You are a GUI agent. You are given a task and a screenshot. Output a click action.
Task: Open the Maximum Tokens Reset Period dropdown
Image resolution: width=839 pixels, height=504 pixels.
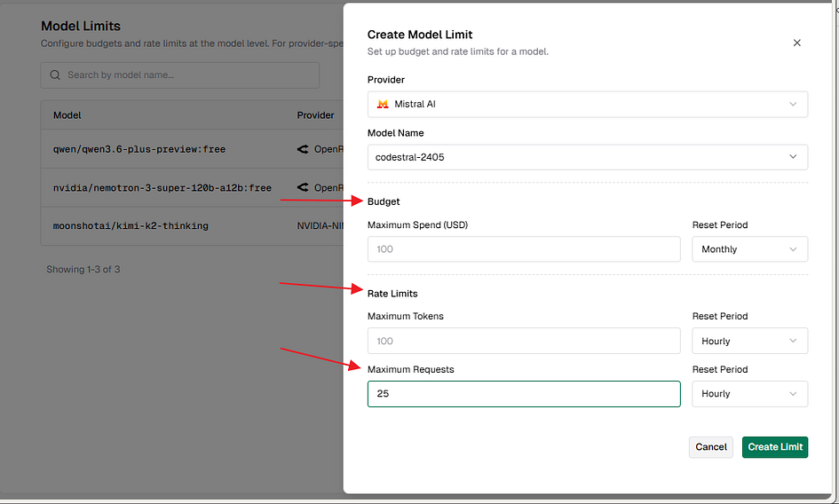coord(749,341)
